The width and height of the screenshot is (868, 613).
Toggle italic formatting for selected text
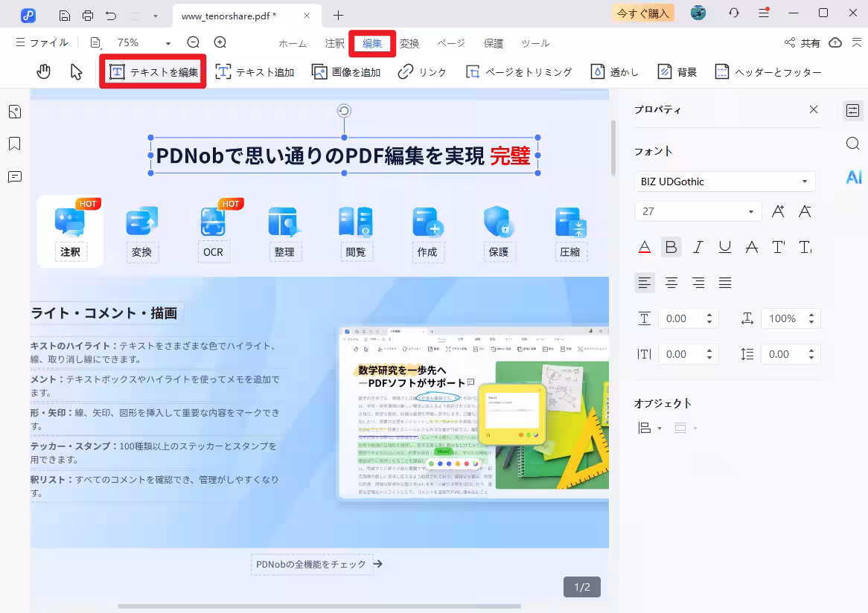pyautogui.click(x=698, y=246)
